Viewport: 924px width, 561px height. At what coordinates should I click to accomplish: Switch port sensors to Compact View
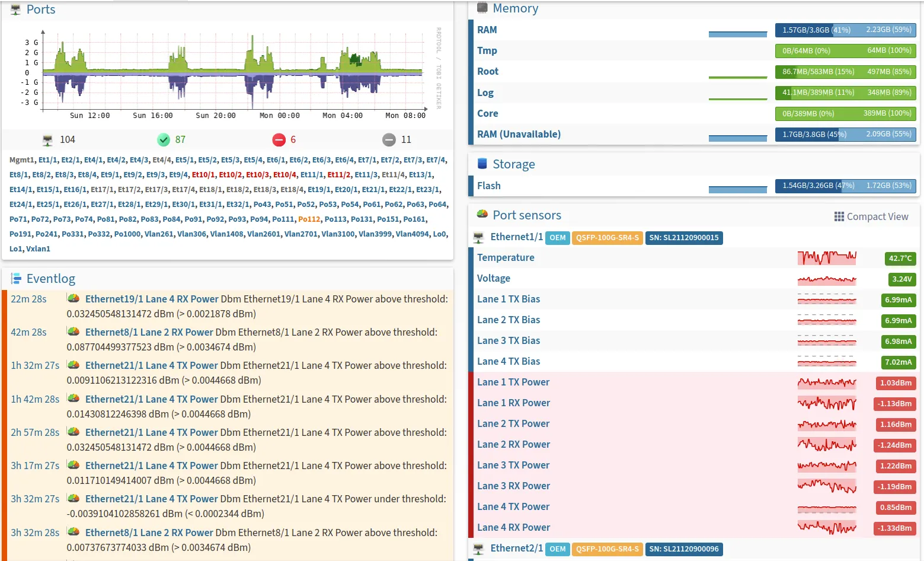(x=871, y=216)
